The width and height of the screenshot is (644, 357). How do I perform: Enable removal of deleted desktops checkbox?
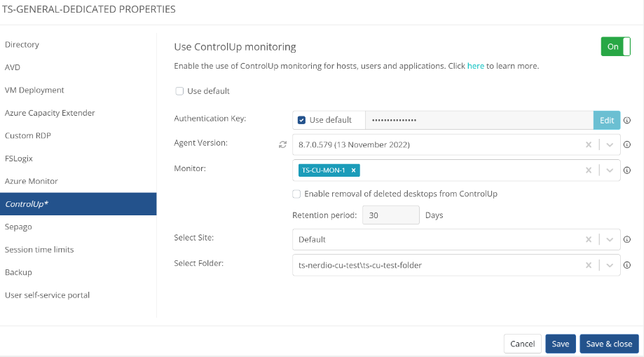pos(297,194)
